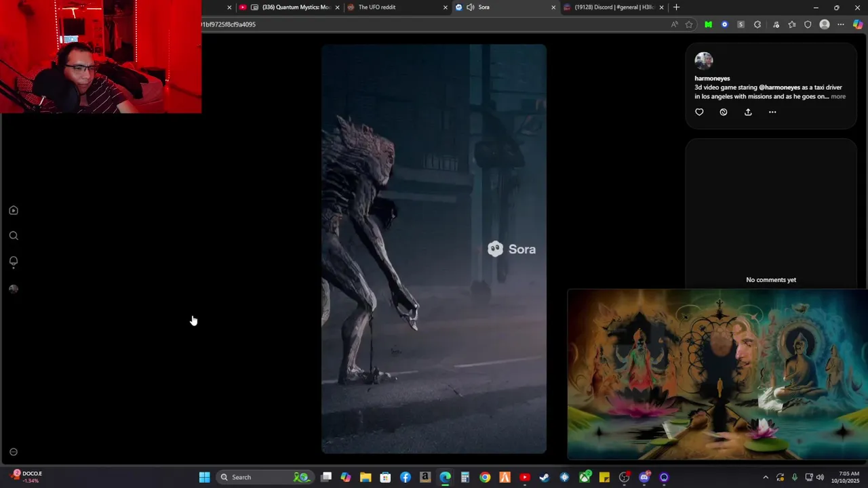Screen dimensions: 868x488
Task: Mute the Sora tab via speaker icon
Action: click(x=470, y=7)
